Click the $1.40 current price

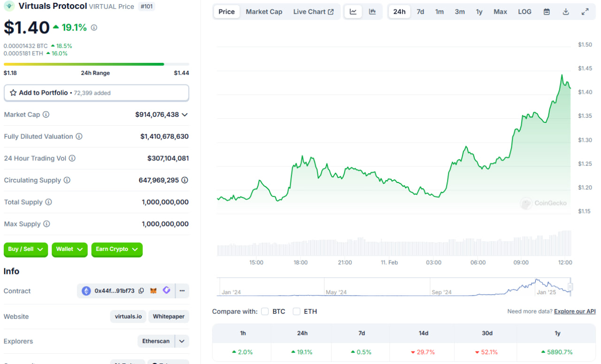pyautogui.click(x=27, y=28)
